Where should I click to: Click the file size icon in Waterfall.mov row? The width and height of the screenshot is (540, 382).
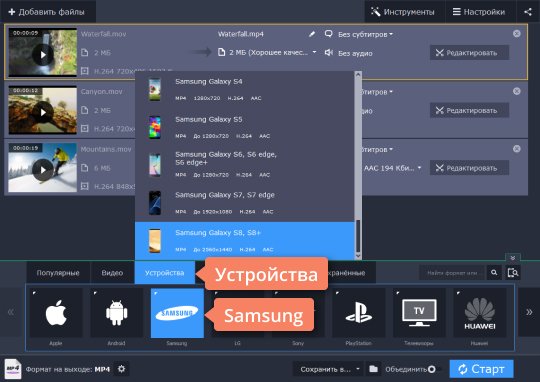coord(85,53)
